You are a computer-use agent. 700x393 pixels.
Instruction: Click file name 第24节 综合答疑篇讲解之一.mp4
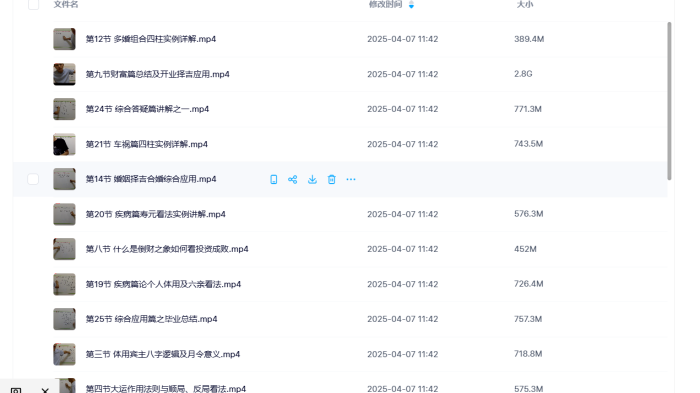click(147, 109)
